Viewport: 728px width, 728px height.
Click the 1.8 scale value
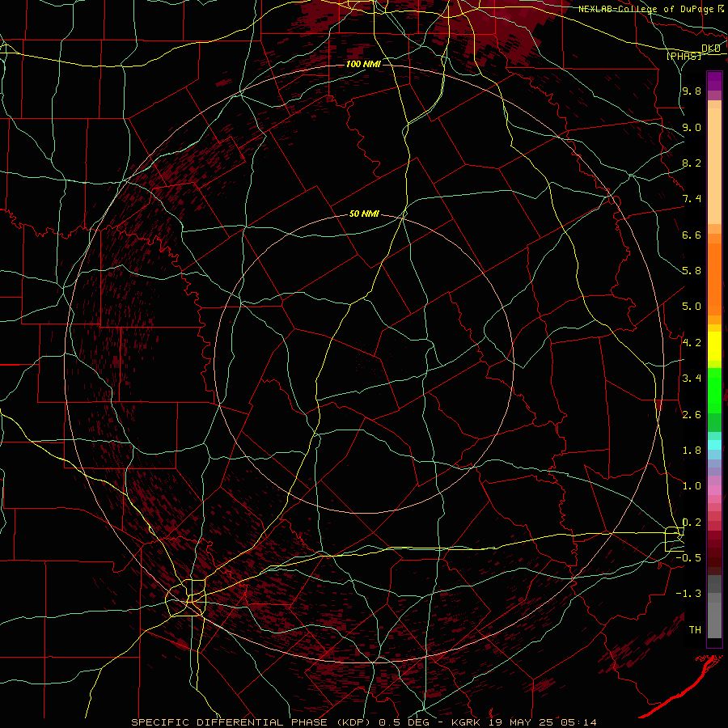coord(692,451)
